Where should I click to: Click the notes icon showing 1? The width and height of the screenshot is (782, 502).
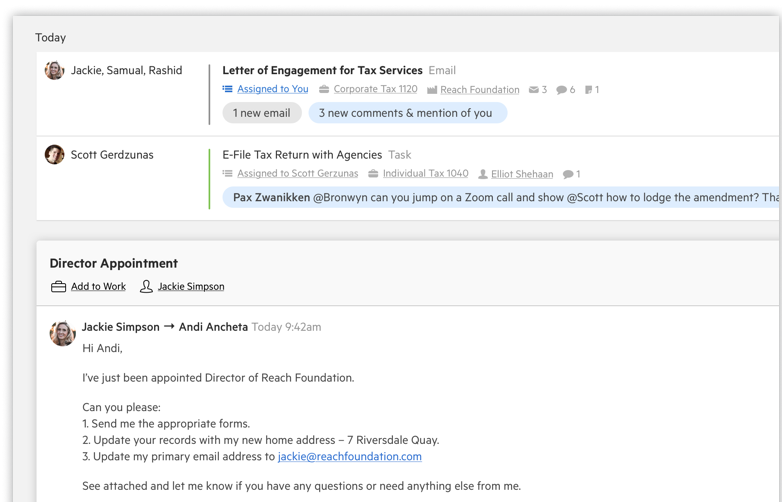(588, 90)
